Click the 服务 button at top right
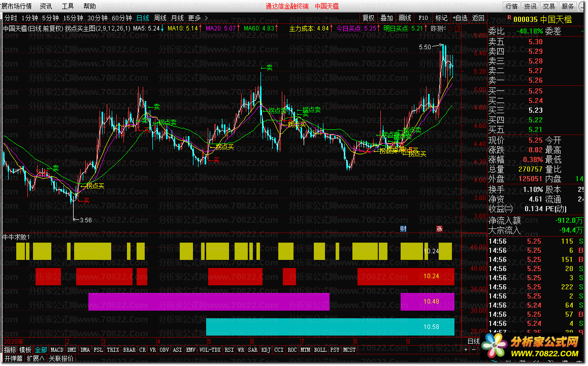 click(x=568, y=6)
